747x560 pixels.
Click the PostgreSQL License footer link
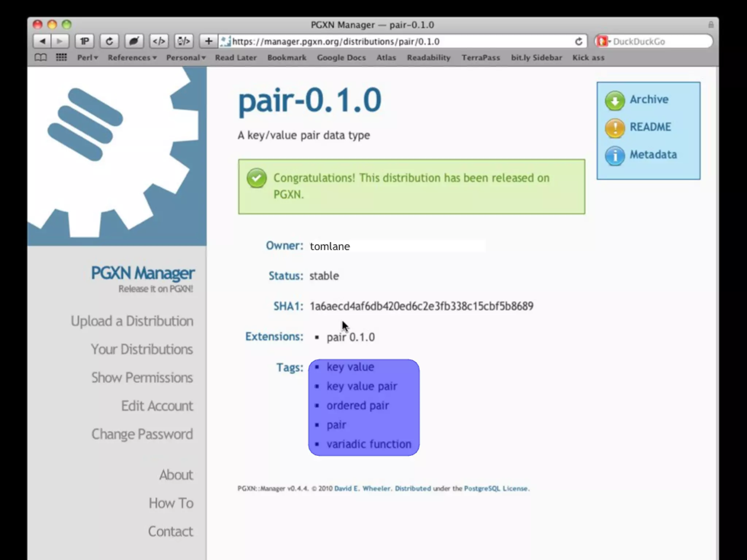tap(496, 489)
